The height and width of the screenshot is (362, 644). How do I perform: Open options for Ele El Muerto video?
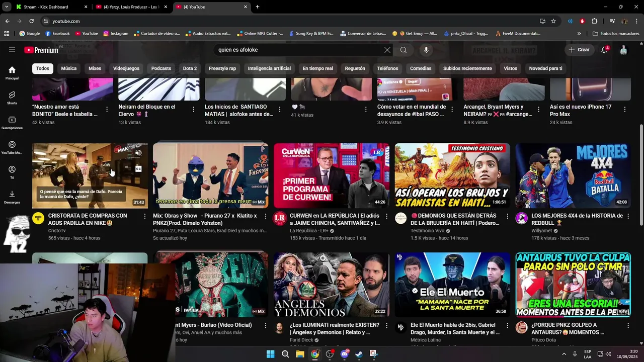pyautogui.click(x=507, y=326)
